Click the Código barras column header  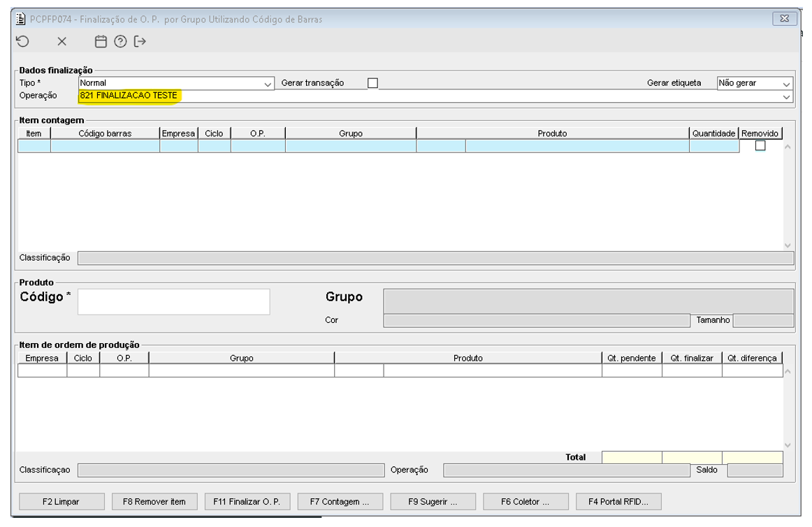click(x=105, y=133)
